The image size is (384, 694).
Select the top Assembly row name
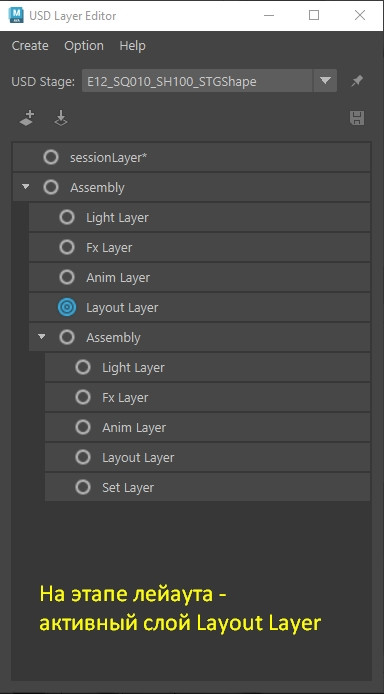(x=97, y=188)
